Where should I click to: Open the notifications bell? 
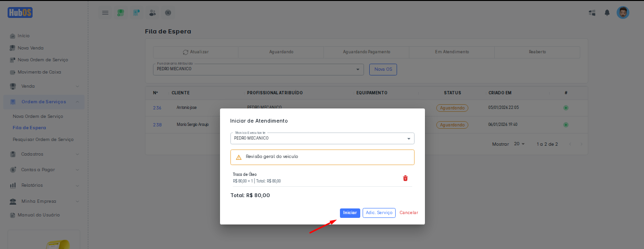[607, 13]
